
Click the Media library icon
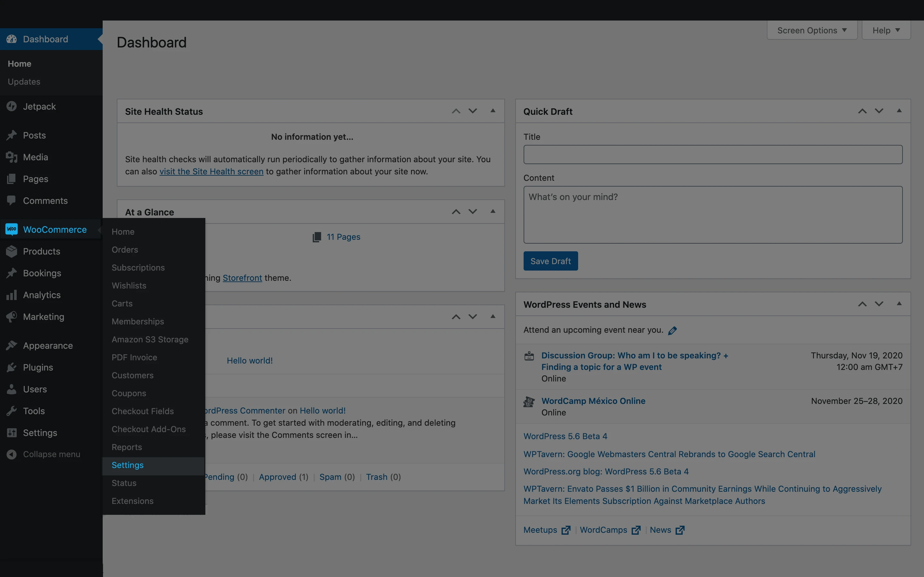12,157
